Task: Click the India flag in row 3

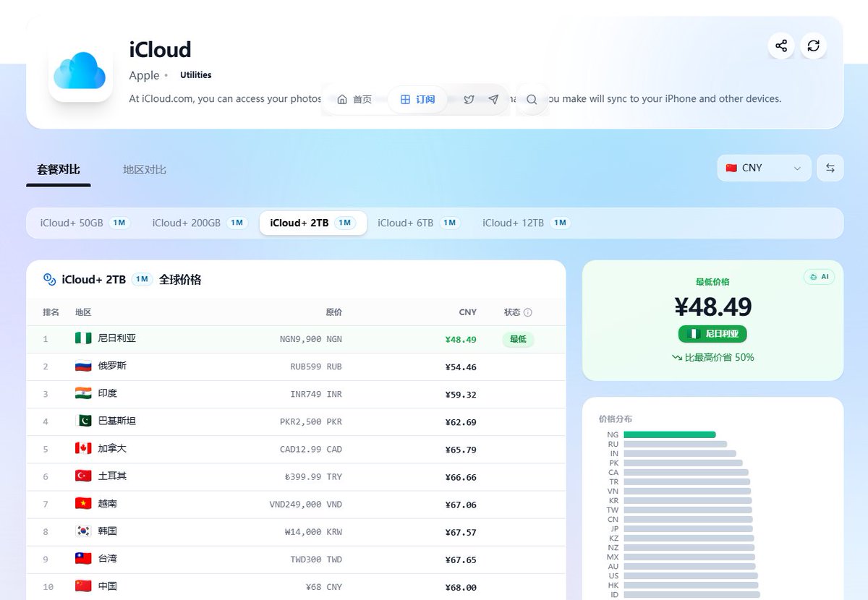Action: (x=83, y=393)
